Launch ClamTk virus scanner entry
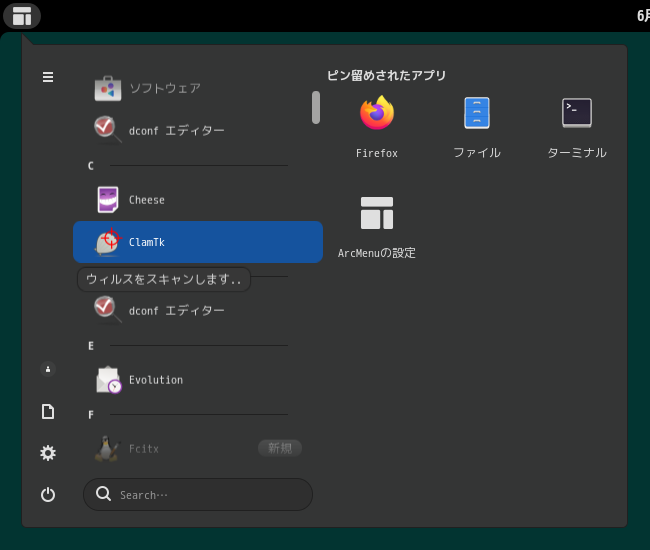Viewport: 650px width, 550px height. tap(198, 242)
